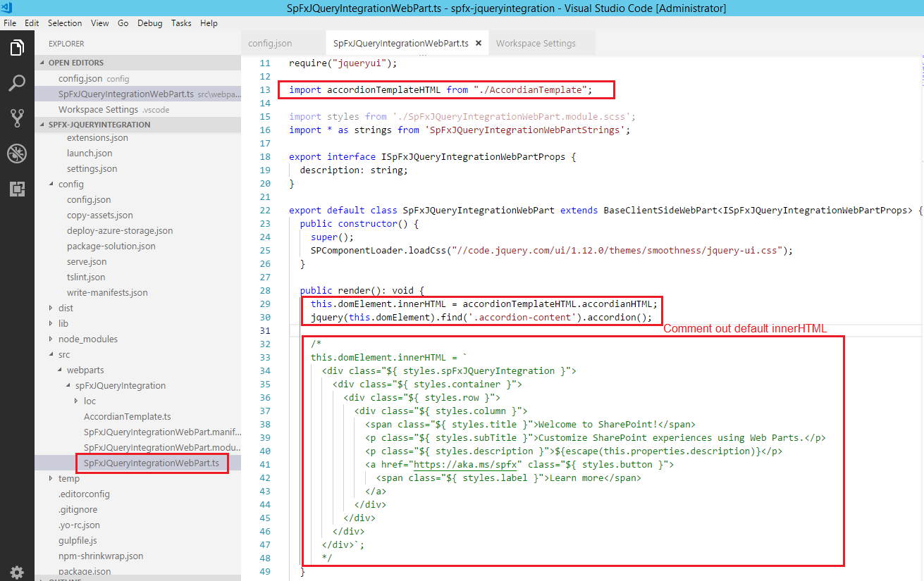The height and width of the screenshot is (581, 924).
Task: Click the Manage gear icon
Action: pyautogui.click(x=17, y=572)
